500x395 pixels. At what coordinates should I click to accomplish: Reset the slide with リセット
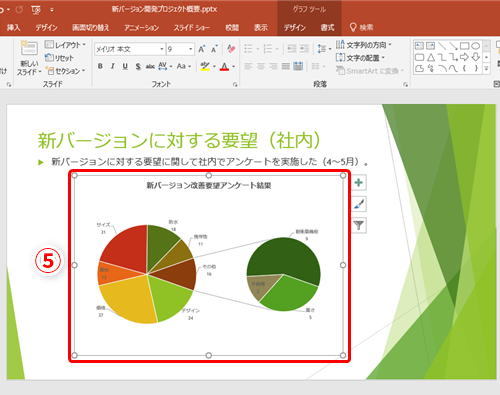[59, 58]
